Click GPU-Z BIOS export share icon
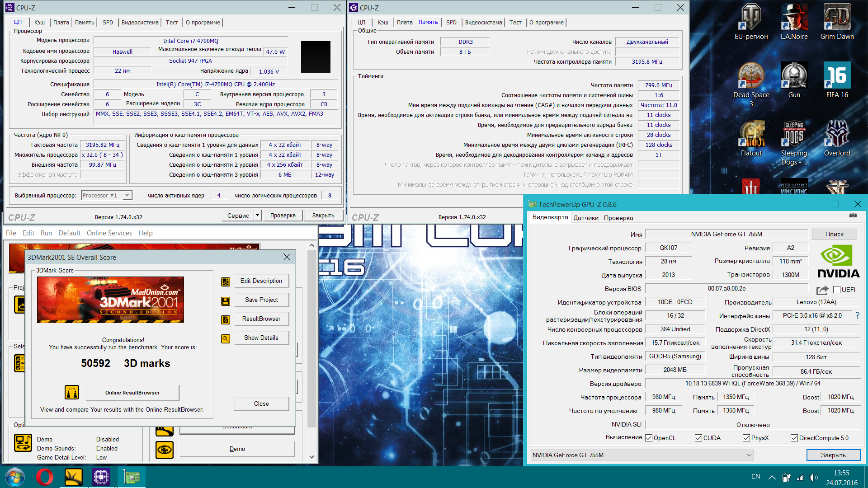The width and height of the screenshot is (868, 488). coord(822,290)
